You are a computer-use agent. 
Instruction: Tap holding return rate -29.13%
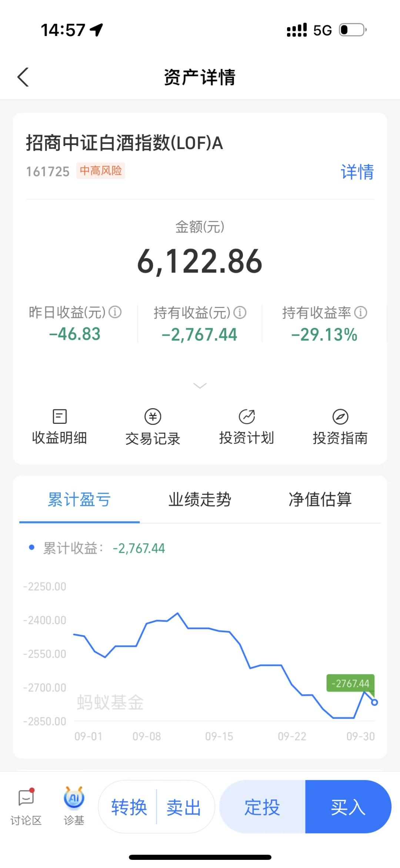pyautogui.click(x=324, y=334)
